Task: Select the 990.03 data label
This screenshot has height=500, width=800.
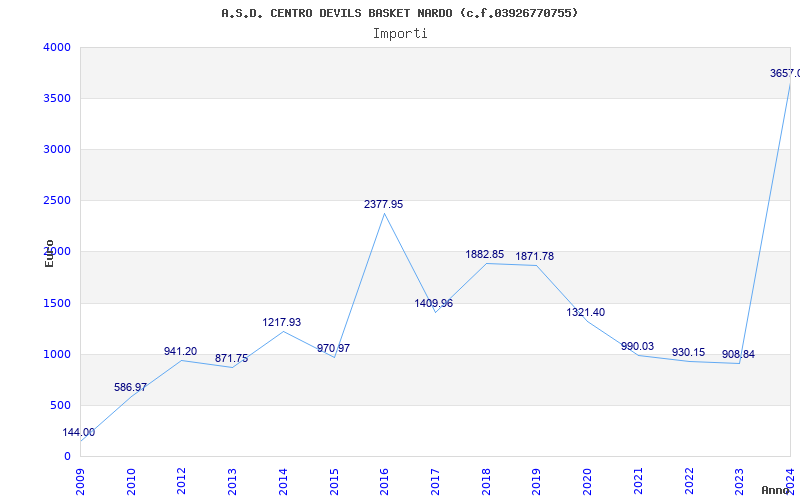Action: 637,346
